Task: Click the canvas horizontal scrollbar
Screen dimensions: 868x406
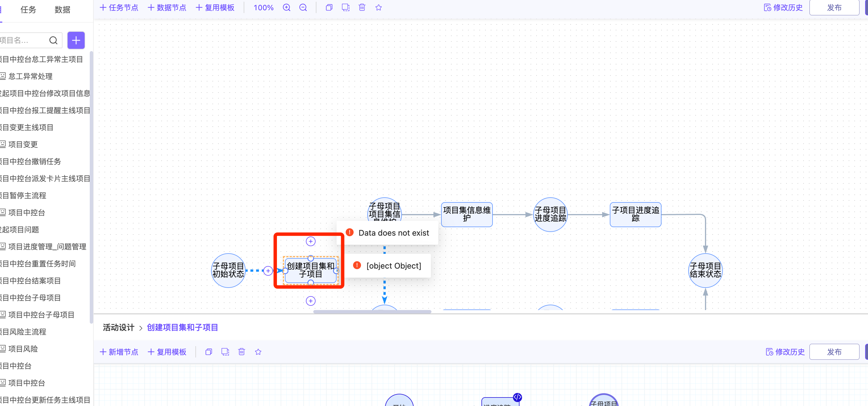Action: coord(372,312)
